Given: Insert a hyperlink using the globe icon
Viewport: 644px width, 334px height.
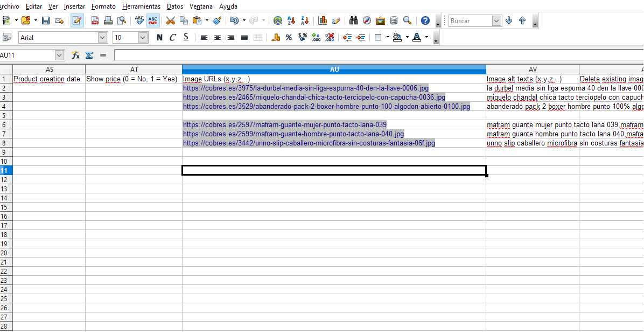Looking at the screenshot, I should pyautogui.click(x=278, y=20).
